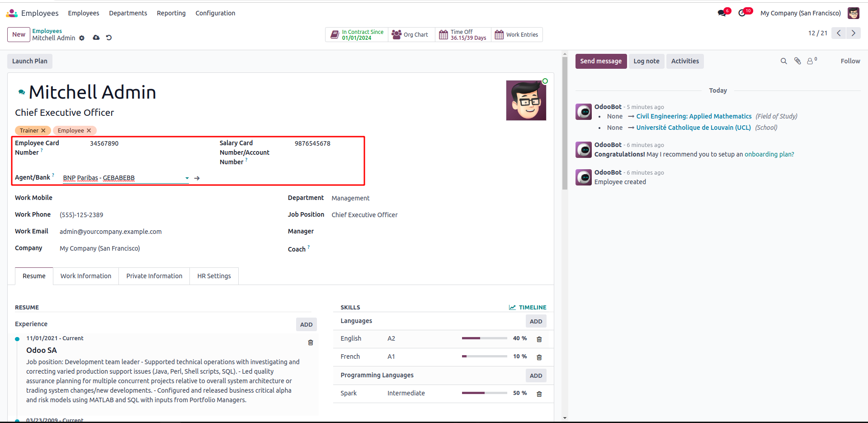Expand the Agent/Bank dropdown field

[x=187, y=178]
